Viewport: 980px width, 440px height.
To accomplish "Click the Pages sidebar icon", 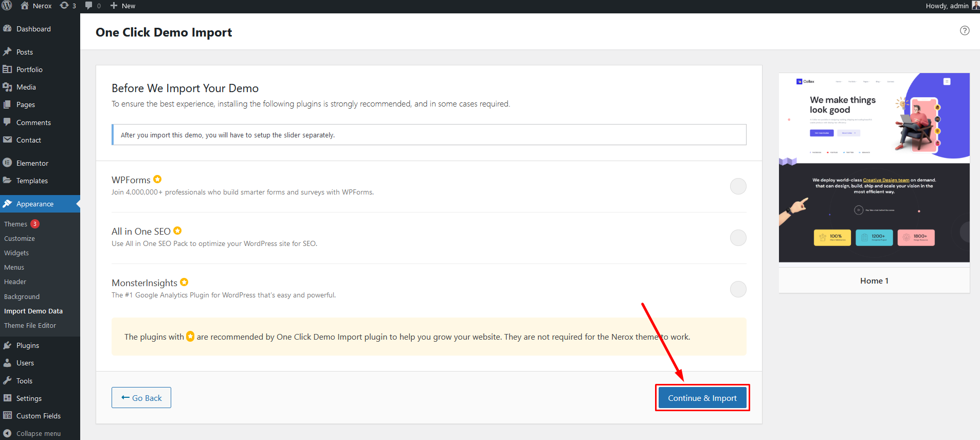I will (x=7, y=104).
